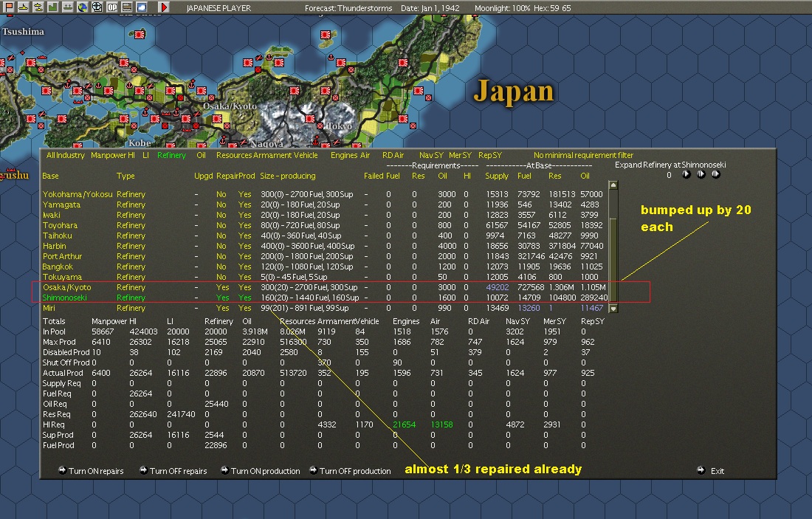Click the Tokyo label on the map
The height and width of the screenshot is (519, 812).
coord(340,126)
